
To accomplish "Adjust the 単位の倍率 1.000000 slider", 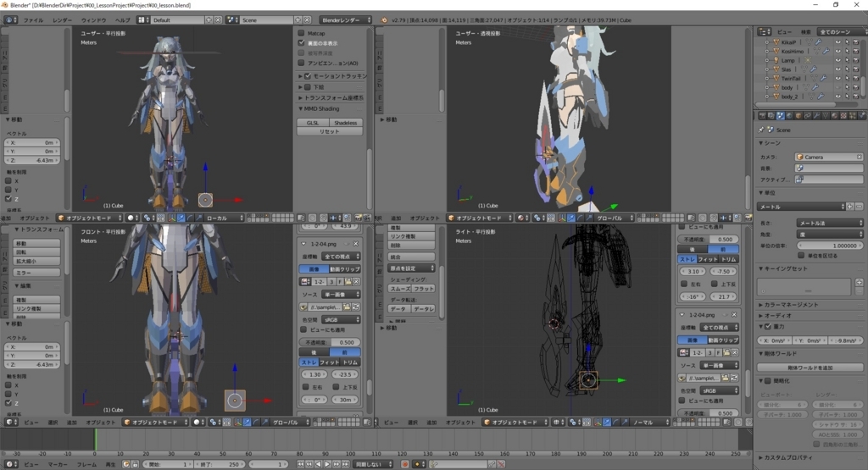I will click(829, 246).
